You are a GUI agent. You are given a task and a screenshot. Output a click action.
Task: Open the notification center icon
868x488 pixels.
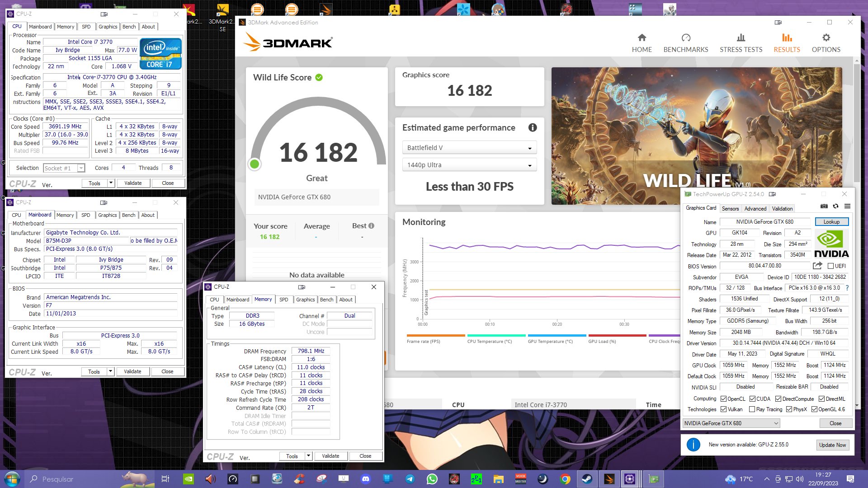850,479
